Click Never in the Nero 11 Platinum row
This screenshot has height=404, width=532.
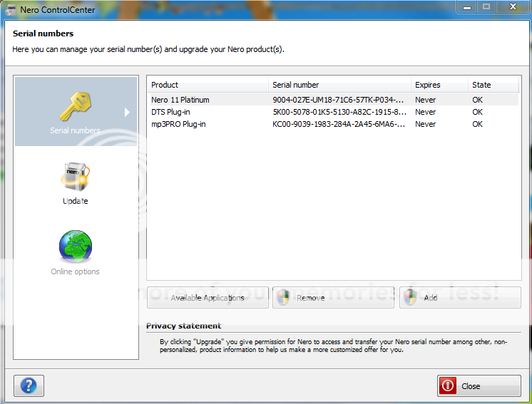(426, 100)
